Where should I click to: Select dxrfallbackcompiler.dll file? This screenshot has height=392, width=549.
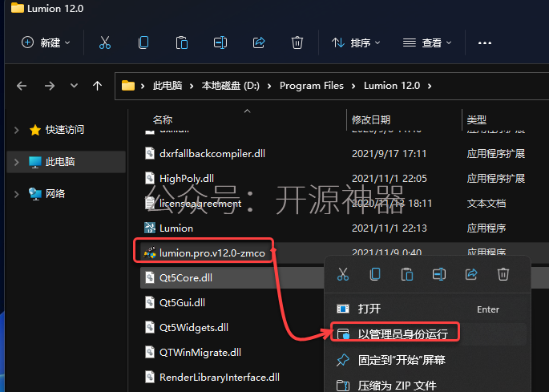point(212,153)
